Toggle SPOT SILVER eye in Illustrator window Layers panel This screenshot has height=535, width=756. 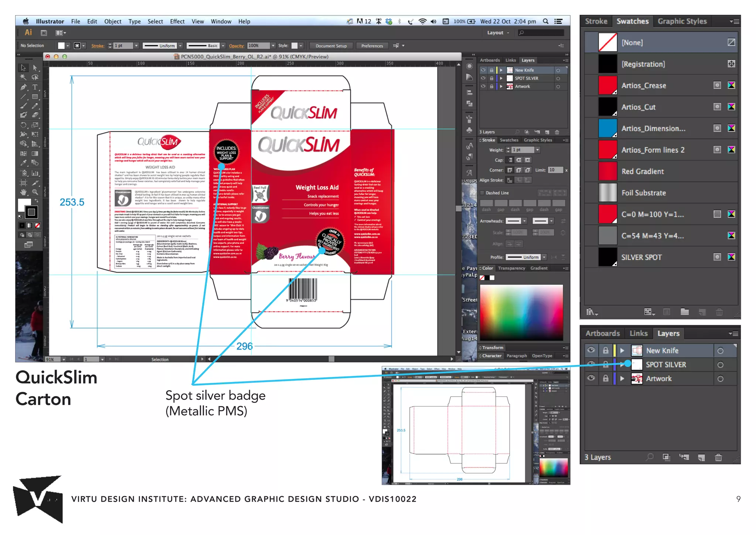pos(483,78)
